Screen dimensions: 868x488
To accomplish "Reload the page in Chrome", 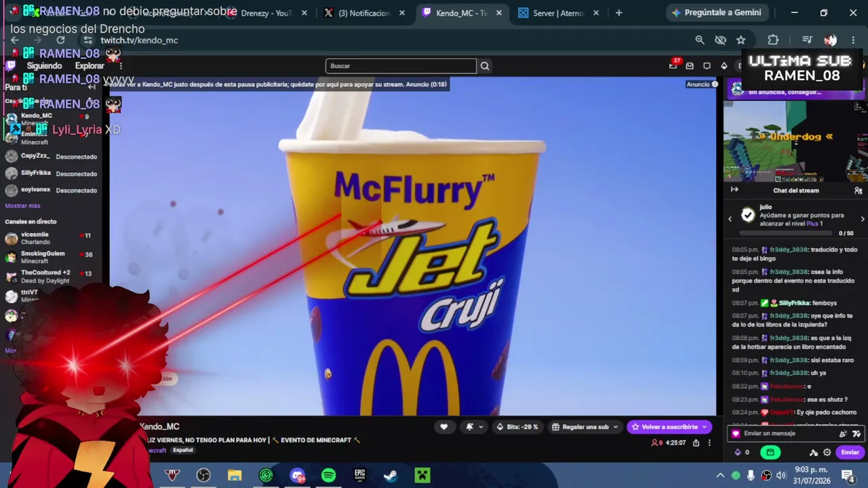I will (x=60, y=40).
